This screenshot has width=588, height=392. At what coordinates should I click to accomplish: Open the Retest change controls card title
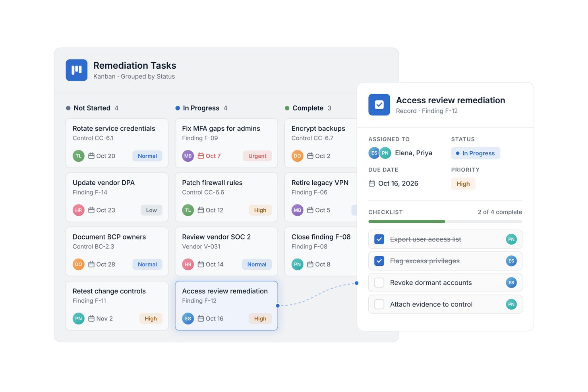click(109, 291)
